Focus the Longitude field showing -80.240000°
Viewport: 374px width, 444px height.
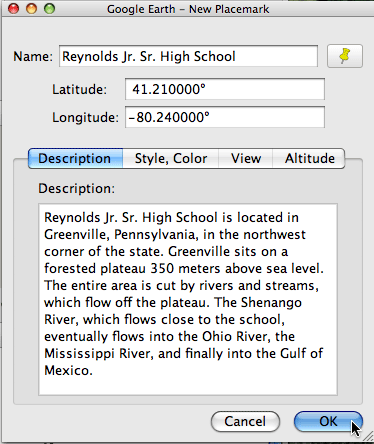(225, 117)
